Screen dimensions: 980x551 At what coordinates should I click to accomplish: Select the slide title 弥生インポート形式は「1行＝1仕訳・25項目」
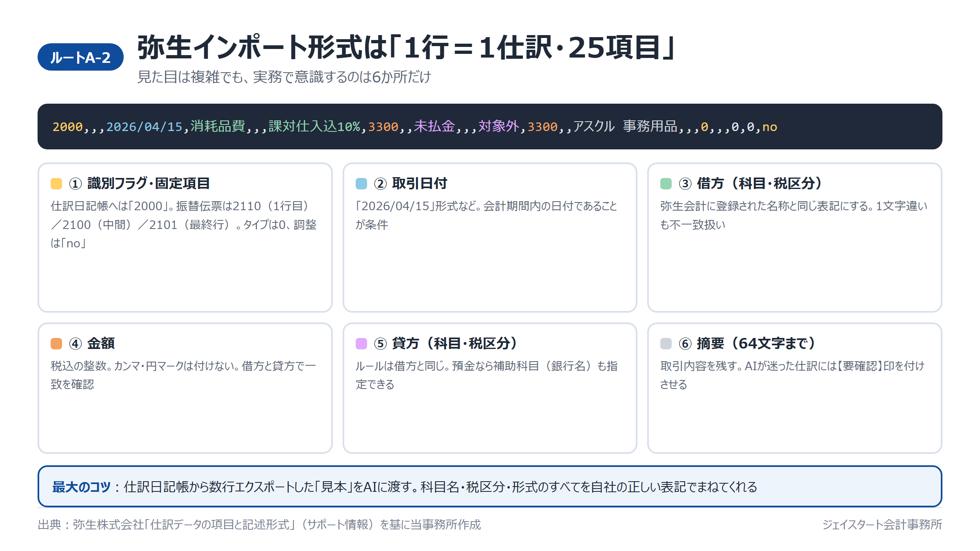[x=406, y=47]
